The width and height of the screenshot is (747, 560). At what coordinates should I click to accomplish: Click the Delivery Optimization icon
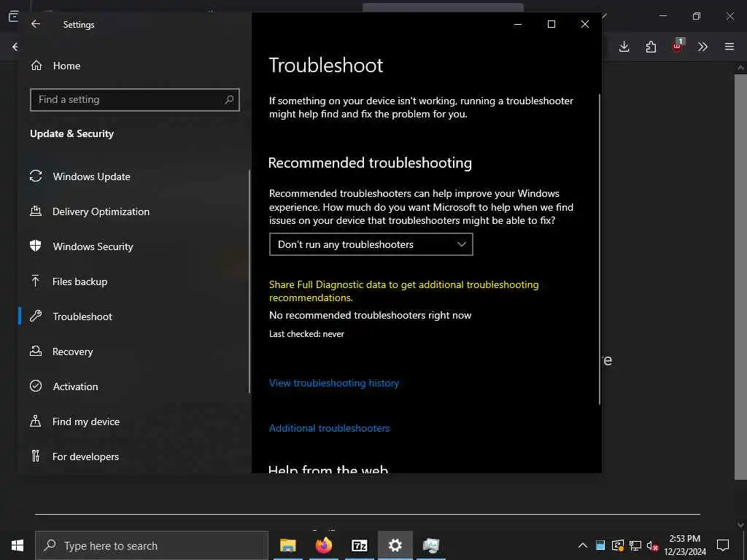pos(36,211)
